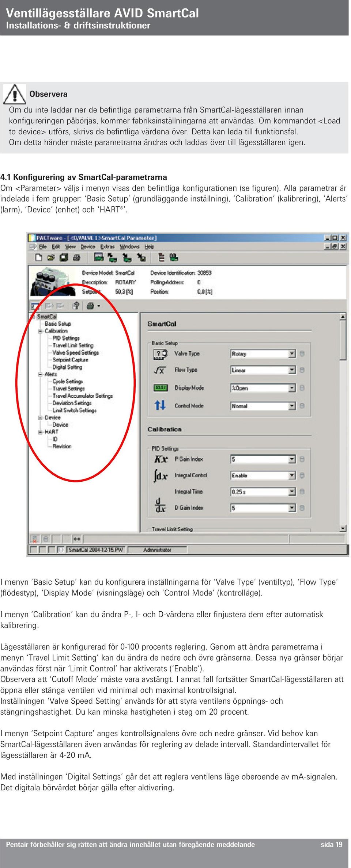Click the green Display Mode icon

tap(161, 388)
